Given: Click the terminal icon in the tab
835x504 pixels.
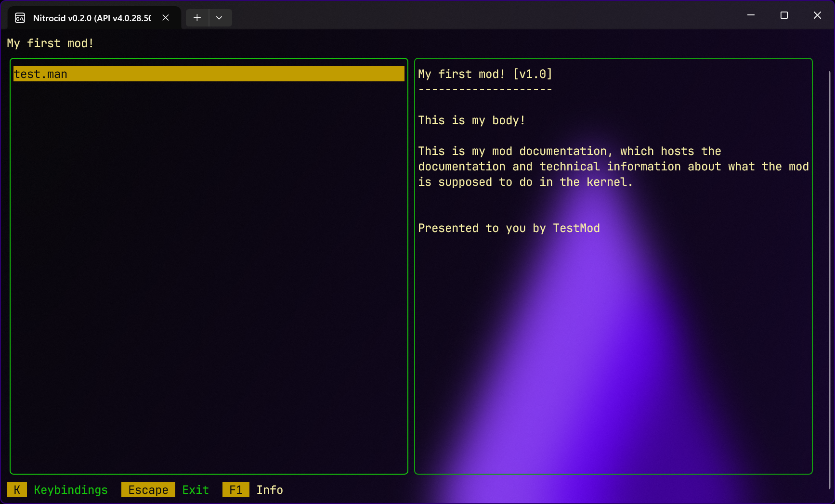Looking at the screenshot, I should (20, 18).
